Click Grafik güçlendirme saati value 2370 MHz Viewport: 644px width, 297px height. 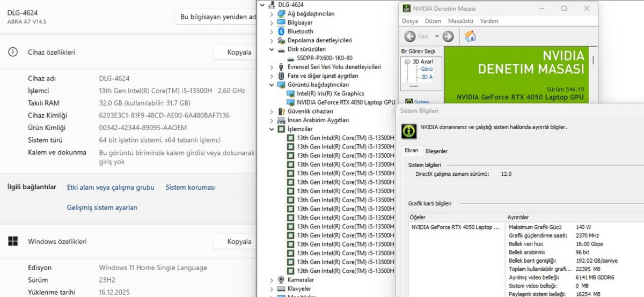tap(588, 235)
